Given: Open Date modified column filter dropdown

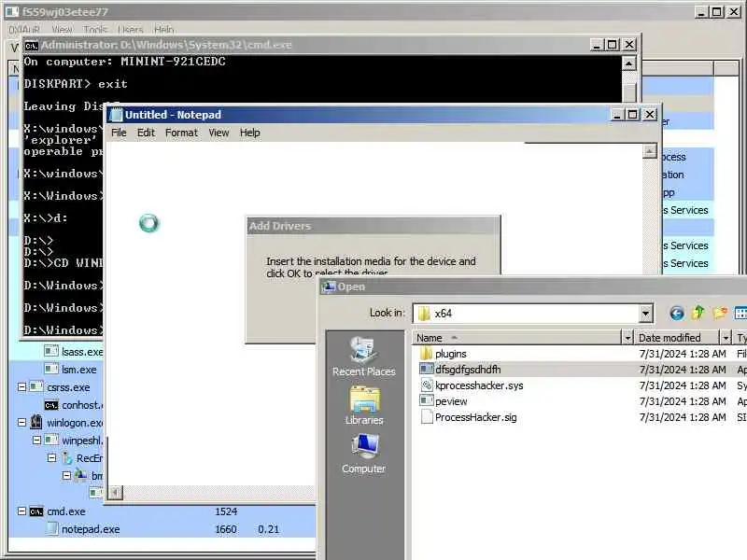Looking at the screenshot, I should pyautogui.click(x=726, y=338).
